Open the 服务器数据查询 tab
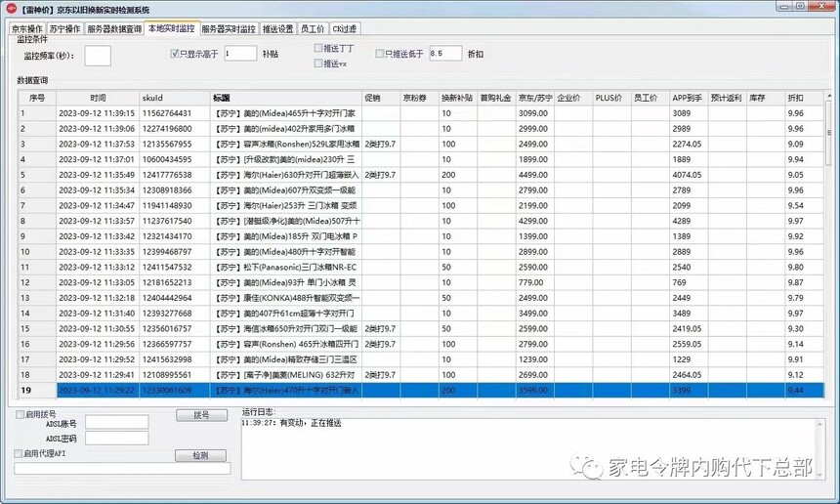840x504 pixels. click(114, 29)
